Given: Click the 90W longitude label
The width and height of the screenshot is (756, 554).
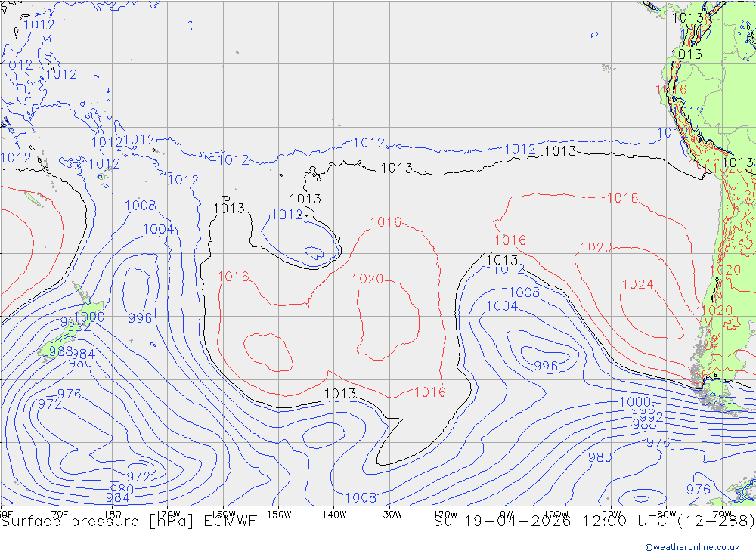Looking at the screenshot, I should pos(612,515).
